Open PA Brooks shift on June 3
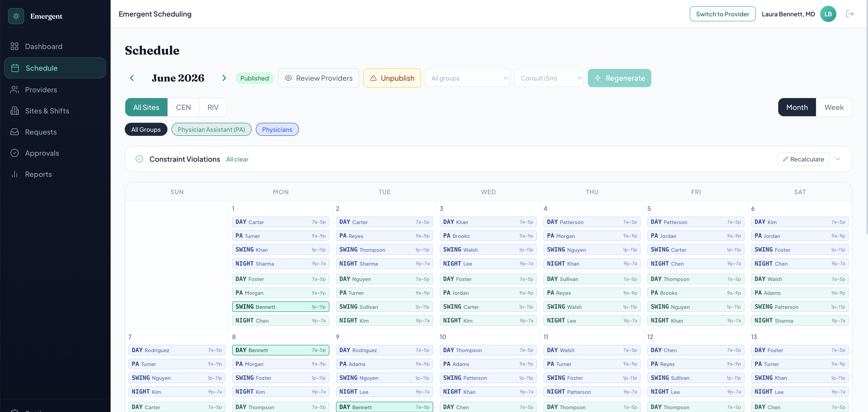This screenshot has height=412, width=868. coord(488,236)
